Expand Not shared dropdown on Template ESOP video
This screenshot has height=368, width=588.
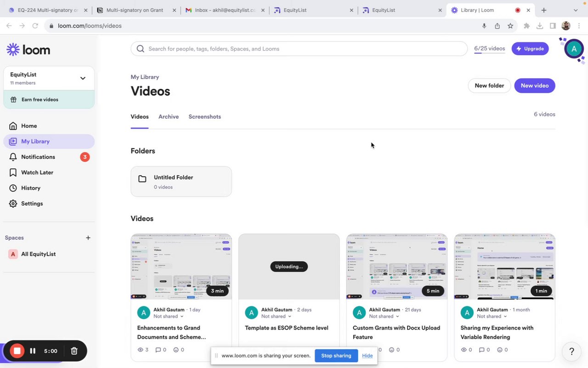pos(277,316)
